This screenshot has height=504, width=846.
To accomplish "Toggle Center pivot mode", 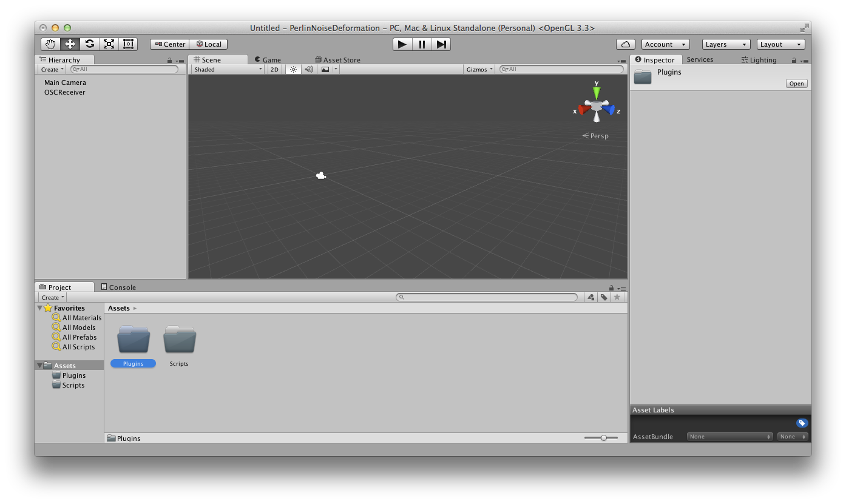I will pyautogui.click(x=170, y=44).
